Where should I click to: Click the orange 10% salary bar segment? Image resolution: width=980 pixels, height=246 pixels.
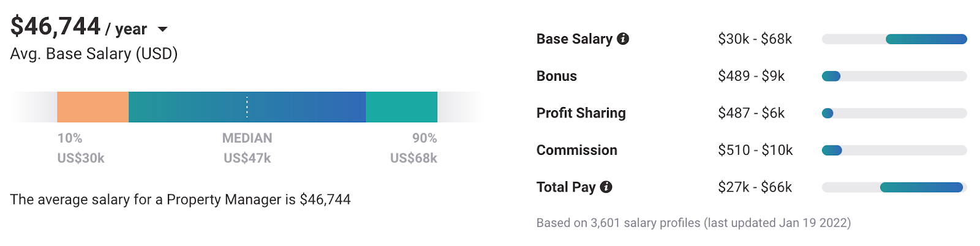pyautogui.click(x=92, y=107)
